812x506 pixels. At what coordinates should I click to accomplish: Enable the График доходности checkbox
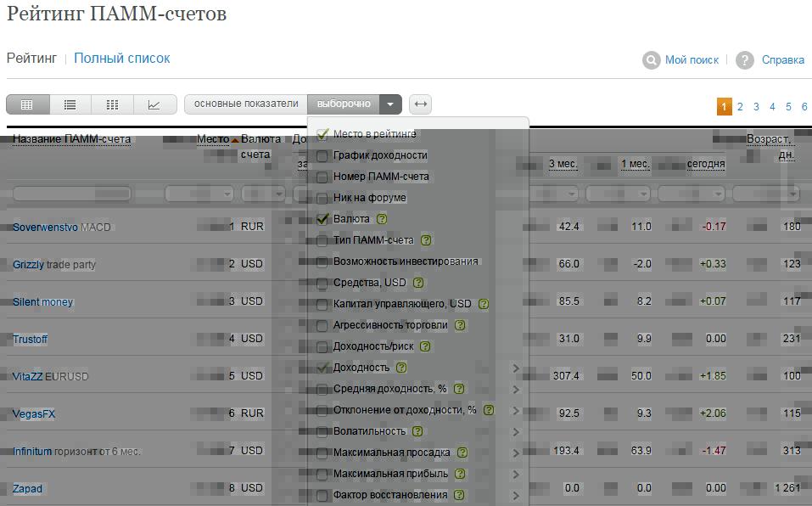(x=322, y=155)
